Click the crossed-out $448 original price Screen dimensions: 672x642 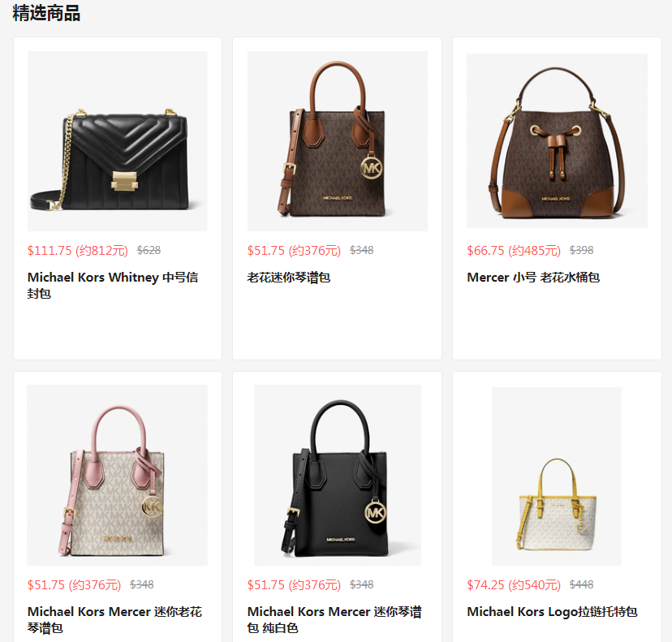pyautogui.click(x=581, y=584)
